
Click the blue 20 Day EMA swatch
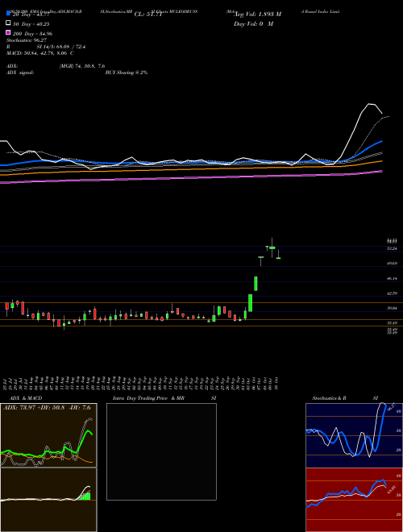click(x=8, y=14)
